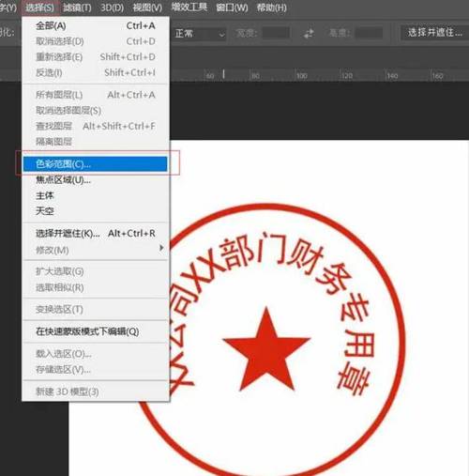Image resolution: width=469 pixels, height=476 pixels.
Task: Open the 窗口(W) menu
Action: point(232,8)
